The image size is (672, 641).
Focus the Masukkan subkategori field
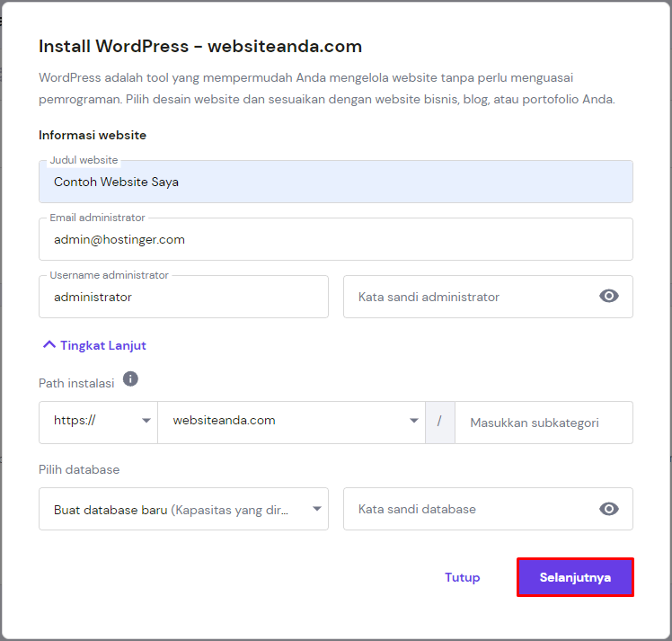pyautogui.click(x=543, y=423)
